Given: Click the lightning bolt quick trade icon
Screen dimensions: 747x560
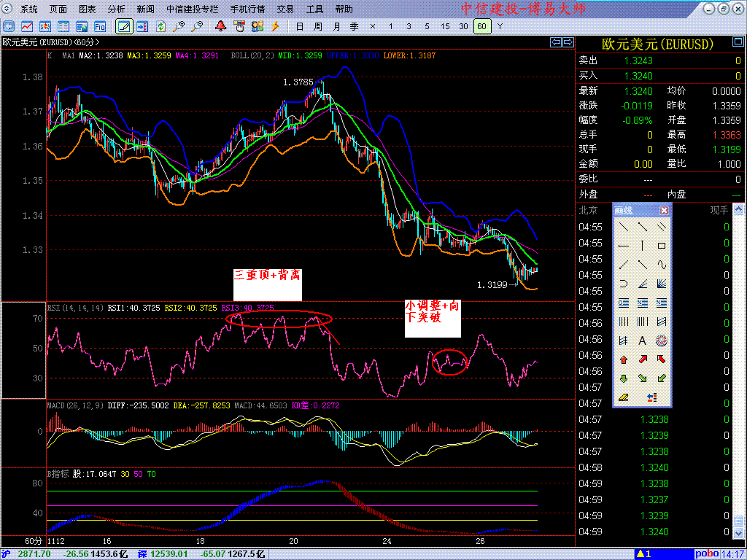Looking at the screenshot, I should click(275, 26).
